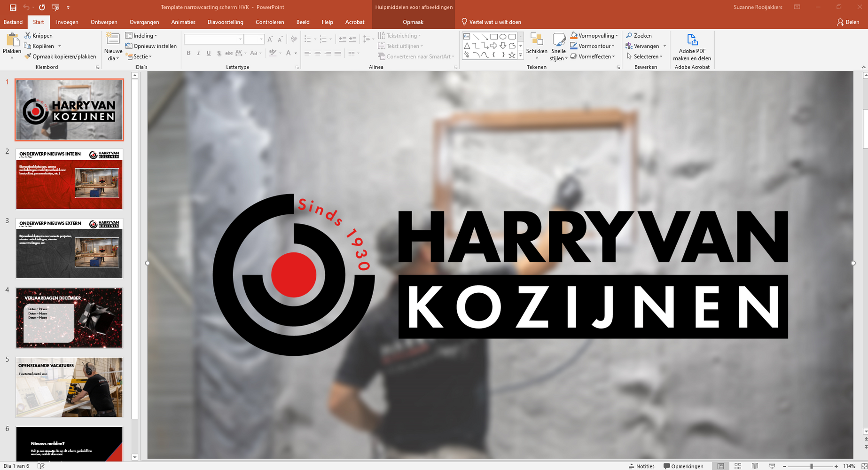Switch to the Overgangen tab
The width and height of the screenshot is (868, 470).
(144, 22)
